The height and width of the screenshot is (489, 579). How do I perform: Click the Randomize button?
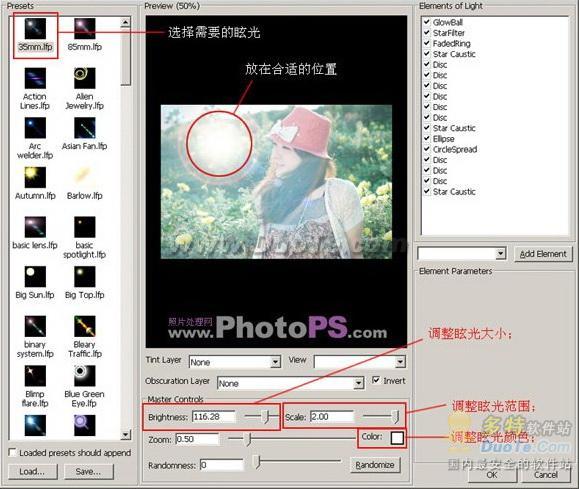click(375, 465)
